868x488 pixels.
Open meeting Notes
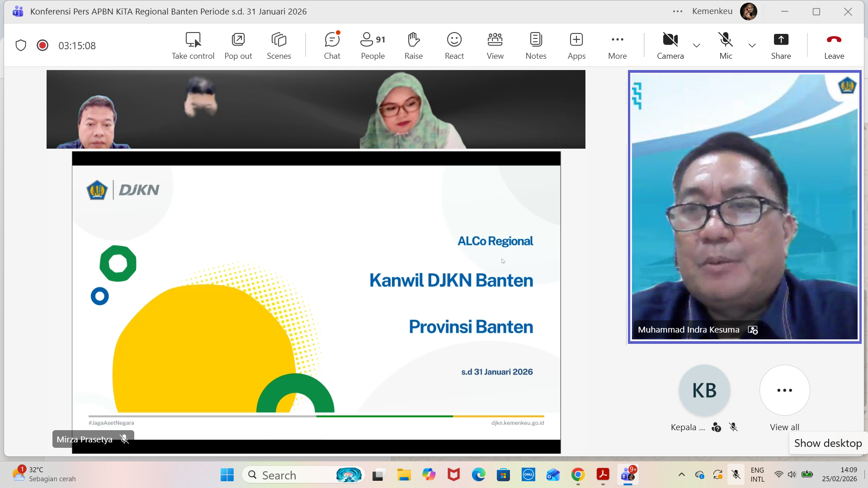pos(536,46)
